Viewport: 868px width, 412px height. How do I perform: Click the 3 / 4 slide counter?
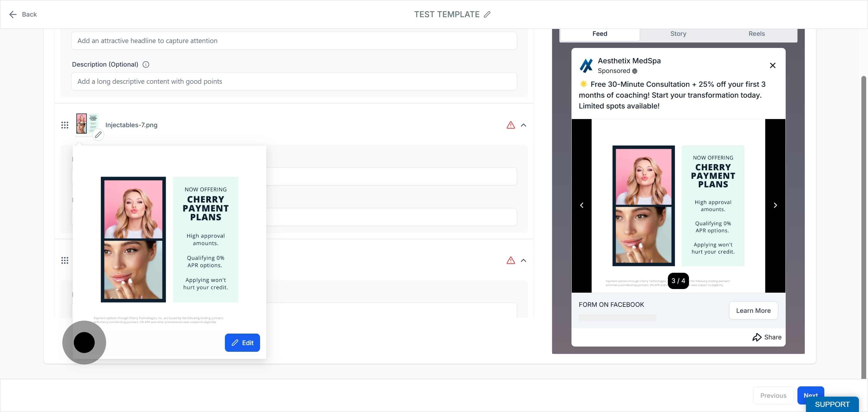pyautogui.click(x=678, y=281)
